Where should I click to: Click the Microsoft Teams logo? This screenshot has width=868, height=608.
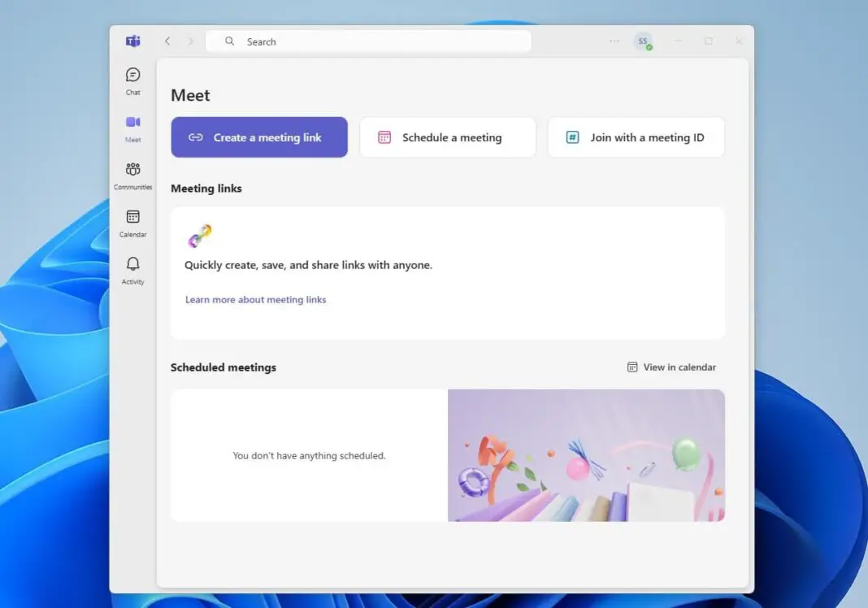click(132, 41)
